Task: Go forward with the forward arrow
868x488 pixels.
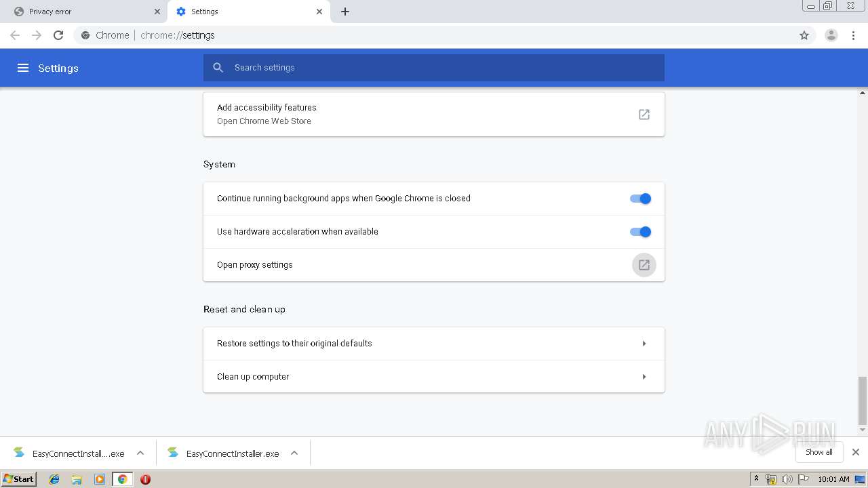Action: pyautogui.click(x=37, y=35)
